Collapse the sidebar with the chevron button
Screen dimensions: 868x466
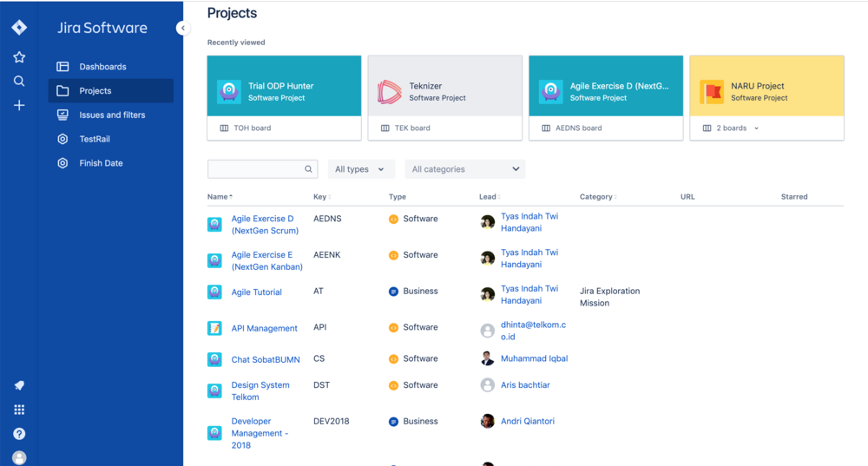point(183,28)
